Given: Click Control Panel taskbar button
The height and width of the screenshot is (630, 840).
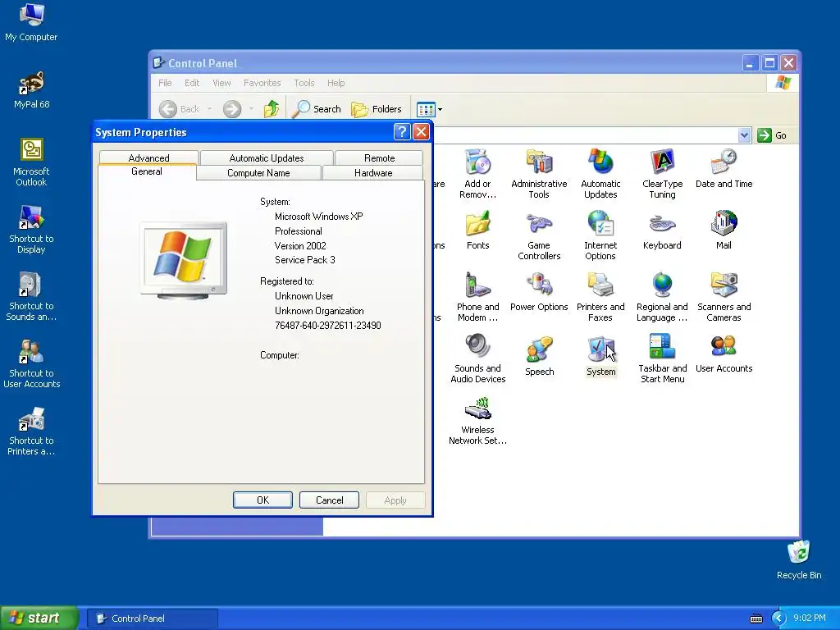Looking at the screenshot, I should pos(153,619).
